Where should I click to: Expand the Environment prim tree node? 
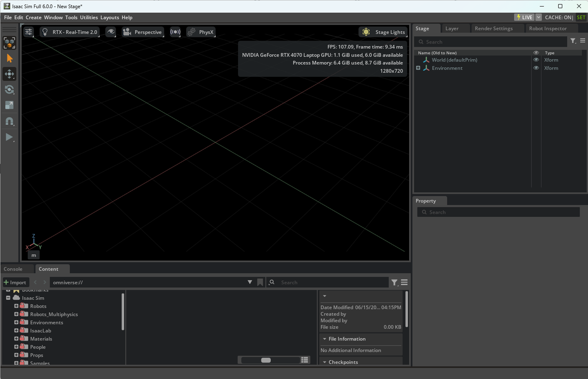[x=418, y=68]
